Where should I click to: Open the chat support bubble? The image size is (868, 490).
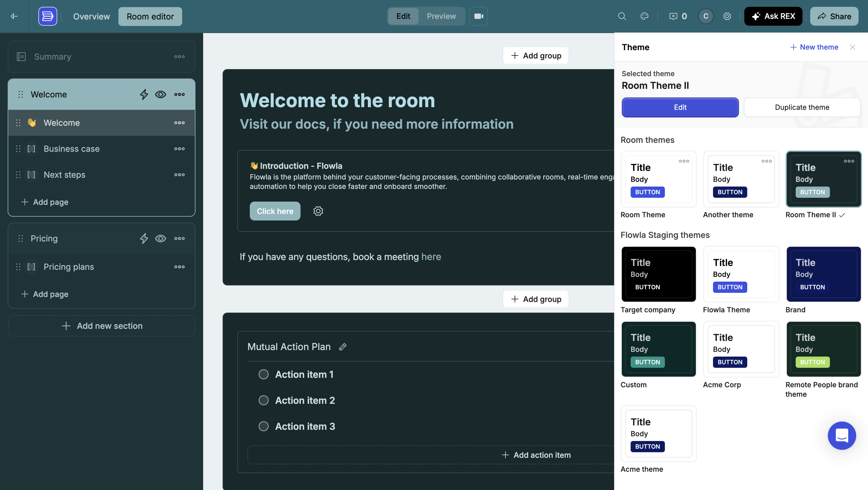click(x=842, y=436)
